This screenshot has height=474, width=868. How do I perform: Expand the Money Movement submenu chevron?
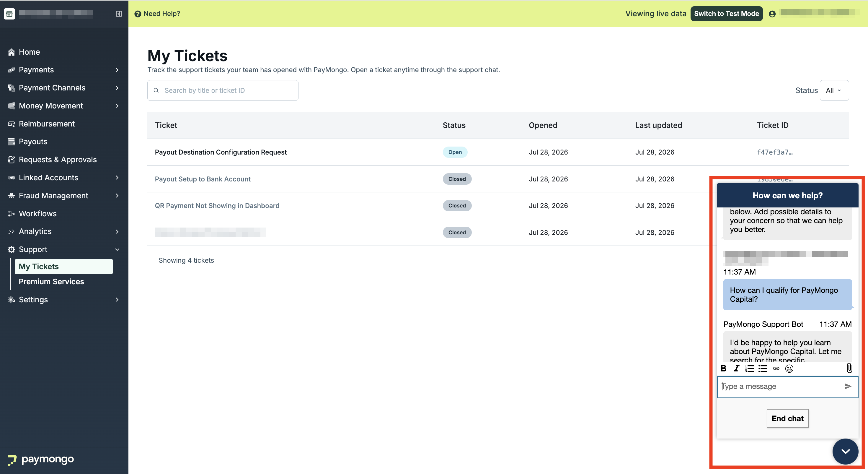point(117,105)
